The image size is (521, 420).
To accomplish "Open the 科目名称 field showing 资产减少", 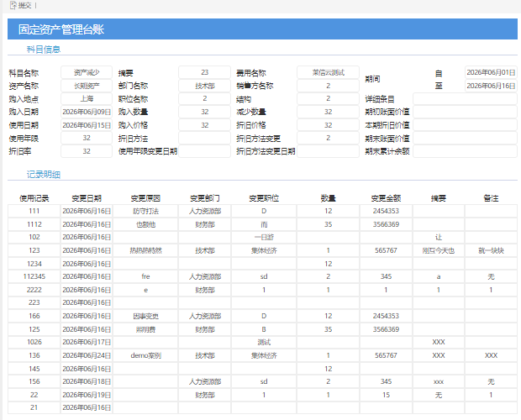I will pyautogui.click(x=87, y=72).
